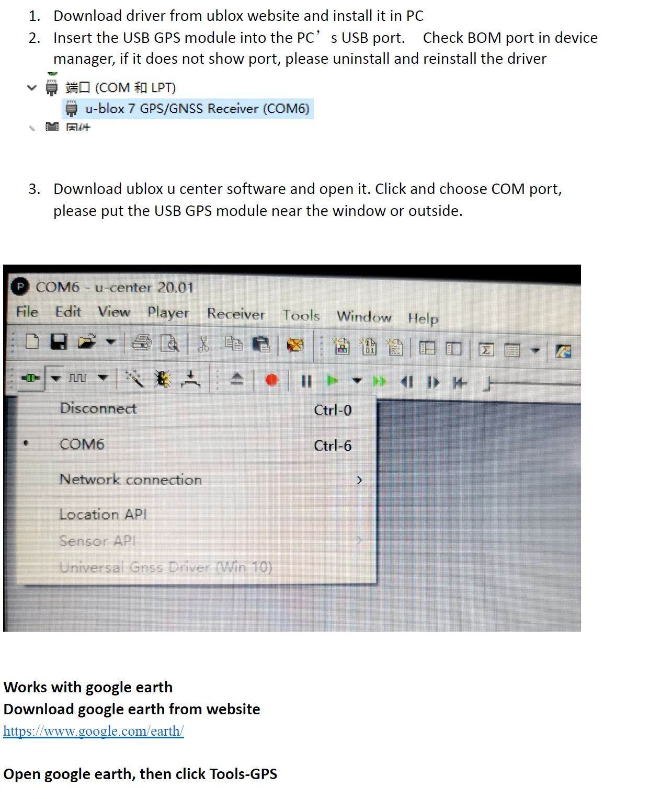Image resolution: width=672 pixels, height=799 pixels.
Task: Select the COM6 port option in the menu
Action: tap(197, 444)
